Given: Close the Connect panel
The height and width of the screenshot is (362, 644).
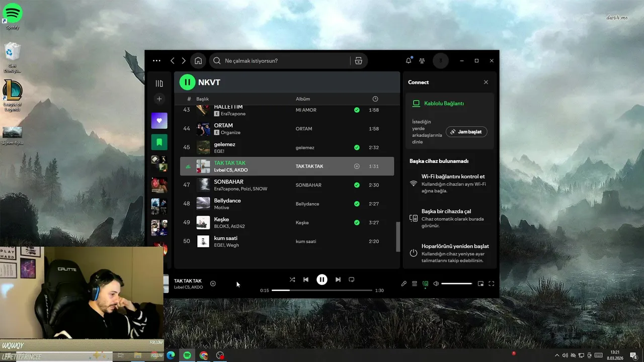Looking at the screenshot, I should [x=486, y=82].
